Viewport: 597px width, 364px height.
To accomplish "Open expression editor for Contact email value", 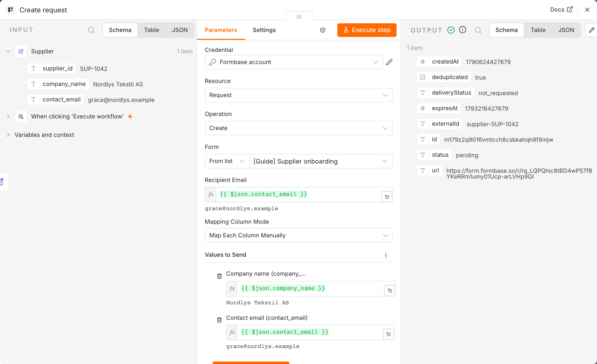I will pyautogui.click(x=389, y=334).
